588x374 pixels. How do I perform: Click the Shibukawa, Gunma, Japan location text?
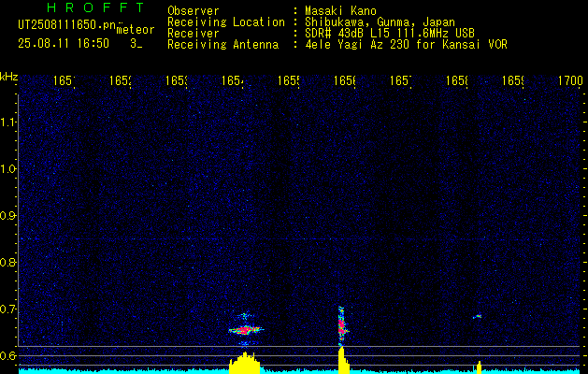click(x=380, y=22)
